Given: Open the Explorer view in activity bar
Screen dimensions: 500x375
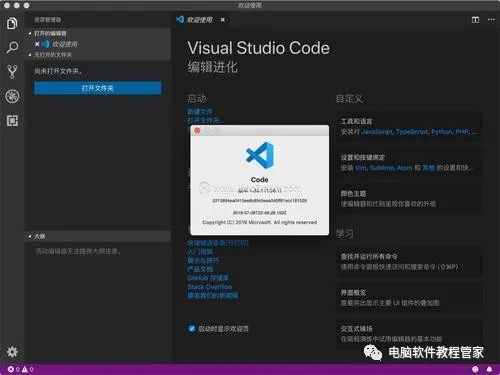Looking at the screenshot, I should pos(12,23).
